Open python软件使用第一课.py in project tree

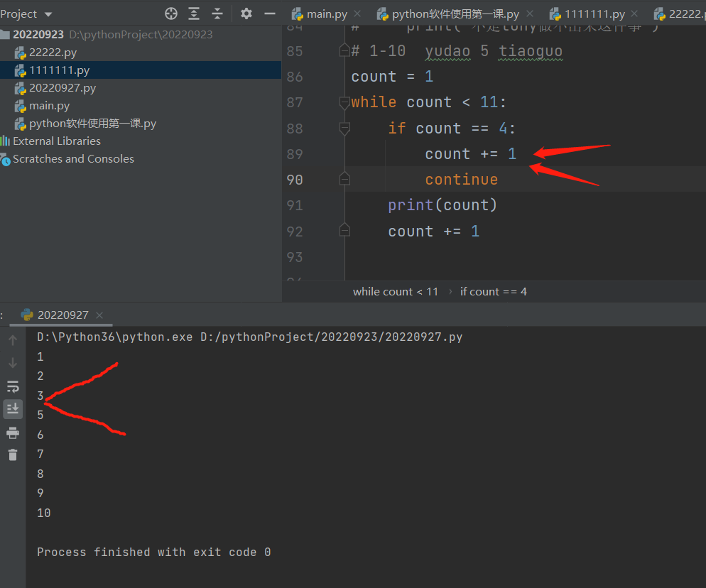coord(92,124)
